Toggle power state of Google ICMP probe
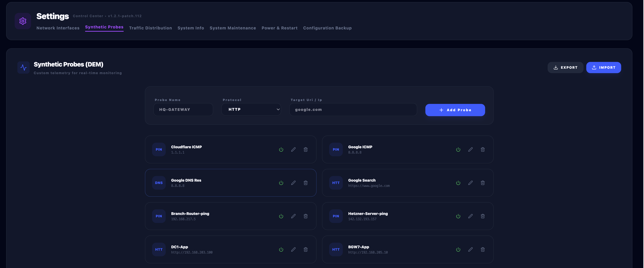 point(458,149)
